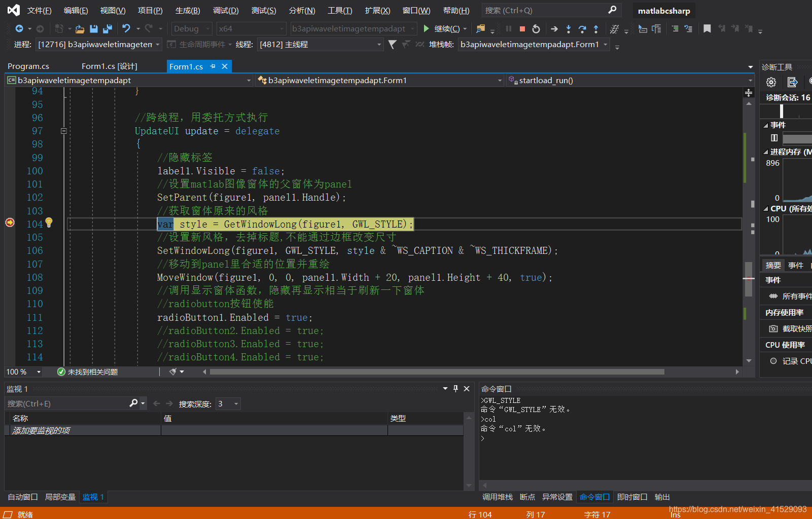Viewport: 812px width, 519px height.
Task: Click the editor vertical scrollbar thumb
Action: coord(749,279)
